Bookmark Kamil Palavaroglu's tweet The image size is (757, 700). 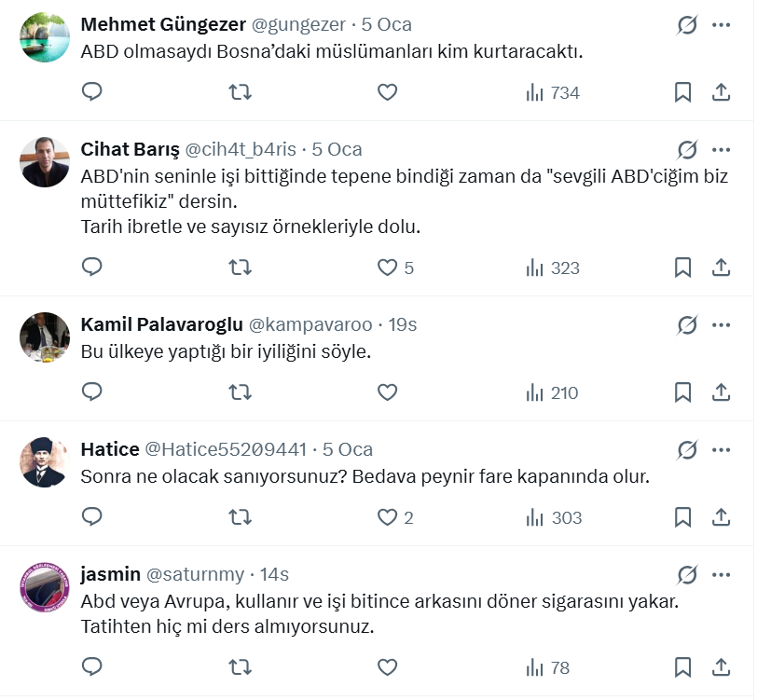(682, 392)
